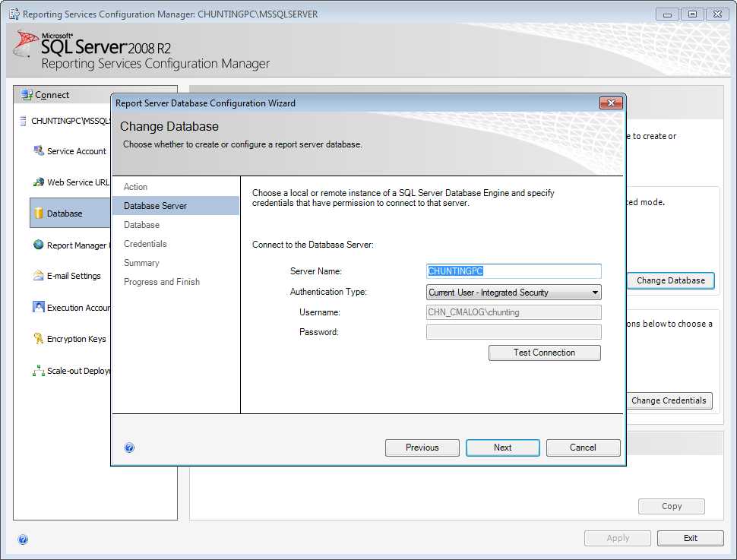Select the Database Server wizard step
This screenshot has width=737, height=560.
pyautogui.click(x=176, y=206)
